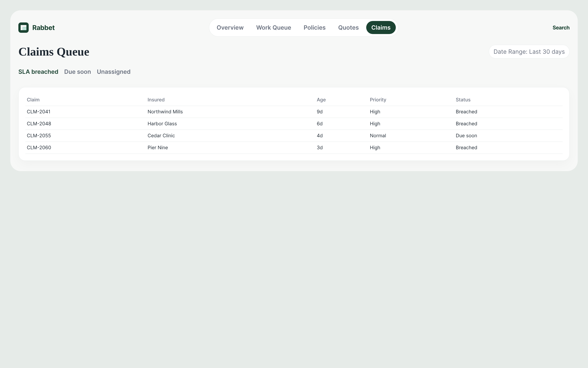Click the 6d age value

(x=320, y=124)
